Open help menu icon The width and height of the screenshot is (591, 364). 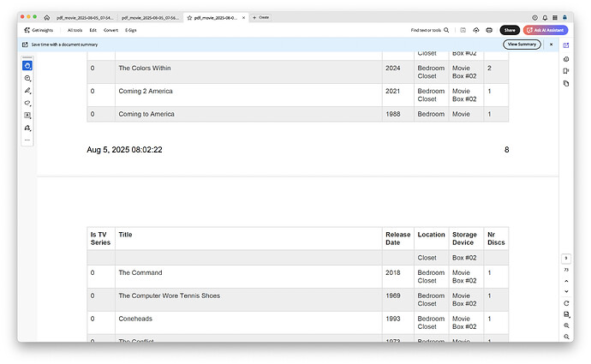534,17
